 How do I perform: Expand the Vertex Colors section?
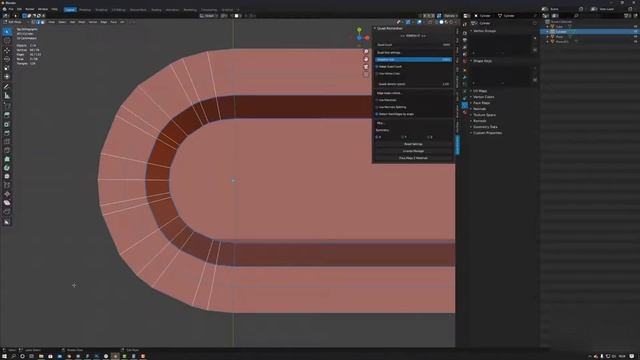point(471,97)
